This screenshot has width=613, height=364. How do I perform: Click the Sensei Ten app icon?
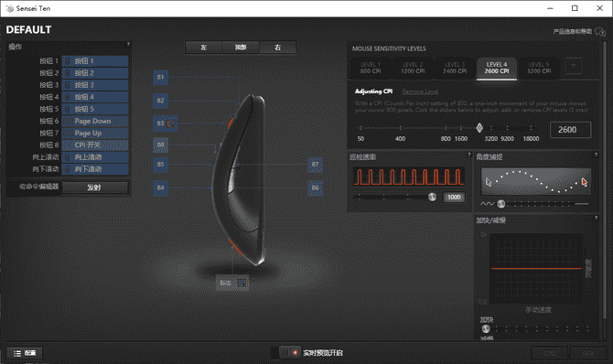click(x=9, y=8)
